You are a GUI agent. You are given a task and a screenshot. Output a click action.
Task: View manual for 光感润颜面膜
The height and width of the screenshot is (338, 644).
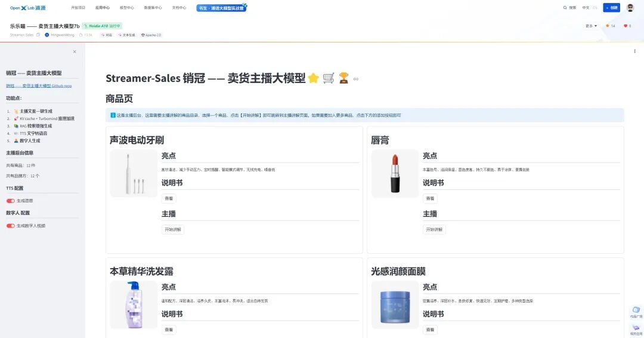pos(430,330)
